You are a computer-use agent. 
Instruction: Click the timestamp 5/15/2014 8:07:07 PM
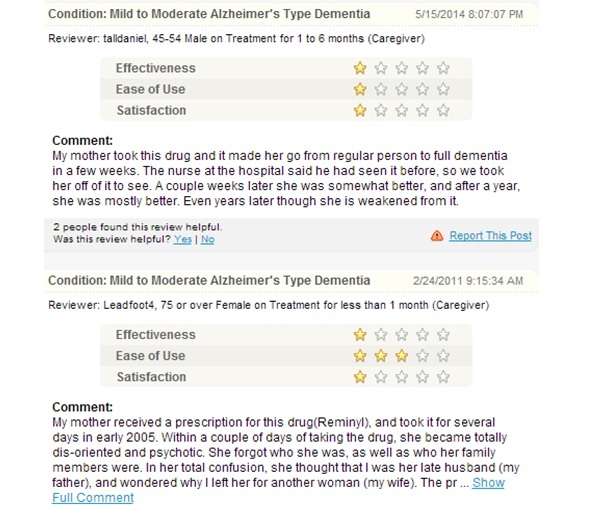[469, 15]
